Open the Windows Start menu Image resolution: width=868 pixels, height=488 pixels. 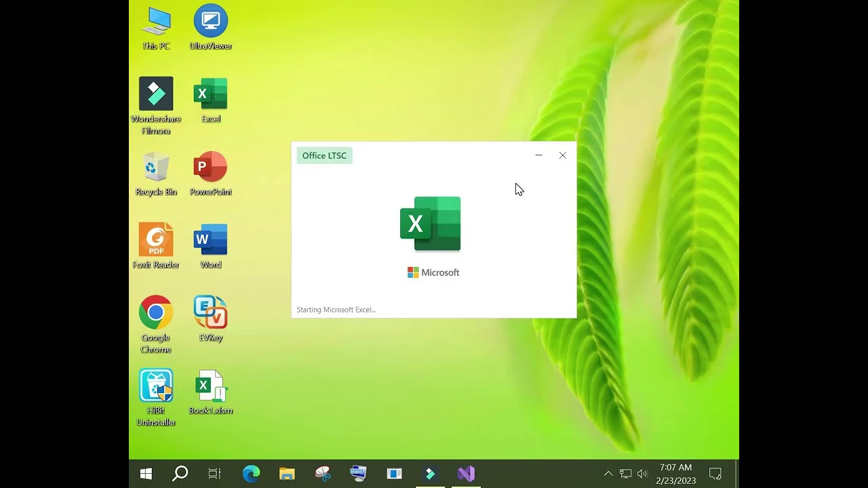pos(146,474)
